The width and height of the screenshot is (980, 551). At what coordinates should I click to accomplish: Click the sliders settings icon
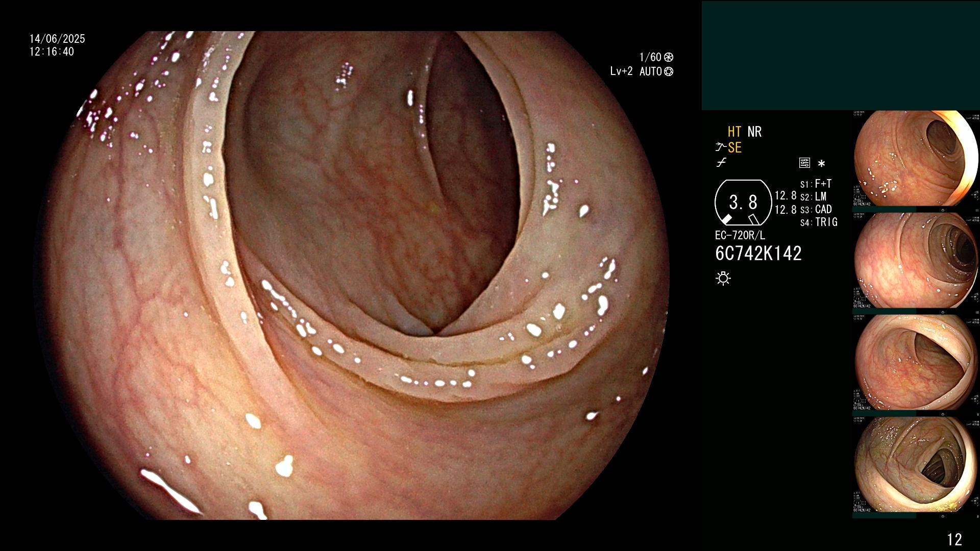pos(804,163)
